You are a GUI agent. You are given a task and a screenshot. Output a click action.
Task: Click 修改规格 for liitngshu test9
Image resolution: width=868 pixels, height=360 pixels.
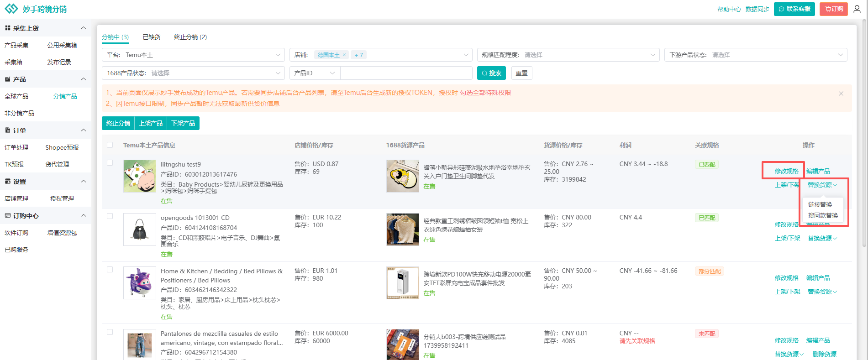[x=786, y=171]
